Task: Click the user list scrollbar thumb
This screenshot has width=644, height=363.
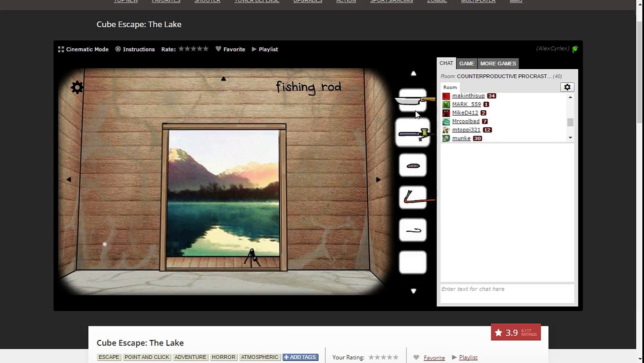Action: point(570,122)
